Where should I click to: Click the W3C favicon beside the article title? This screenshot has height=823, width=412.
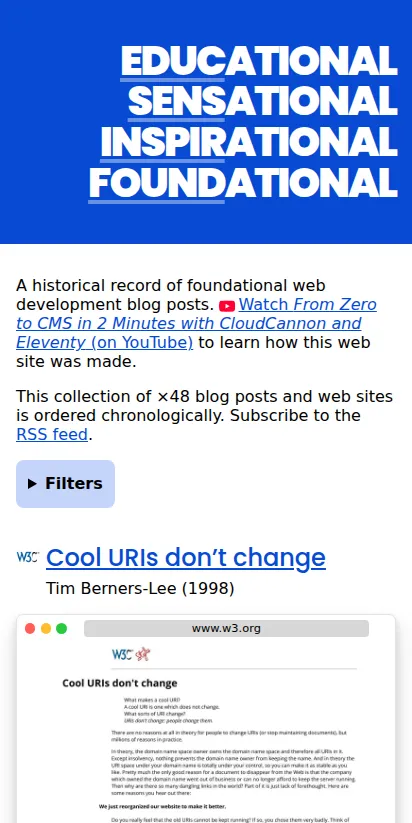click(27, 557)
